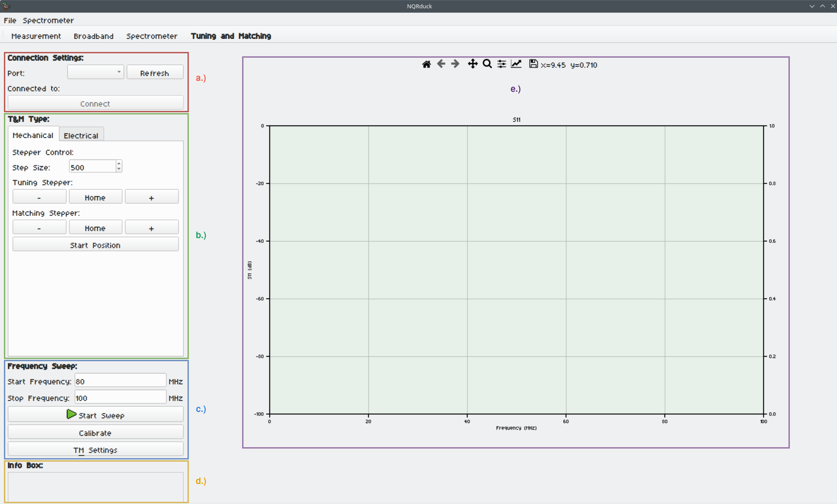Open the Edit axis curve parameters icon
837x504 pixels.
(x=516, y=64)
